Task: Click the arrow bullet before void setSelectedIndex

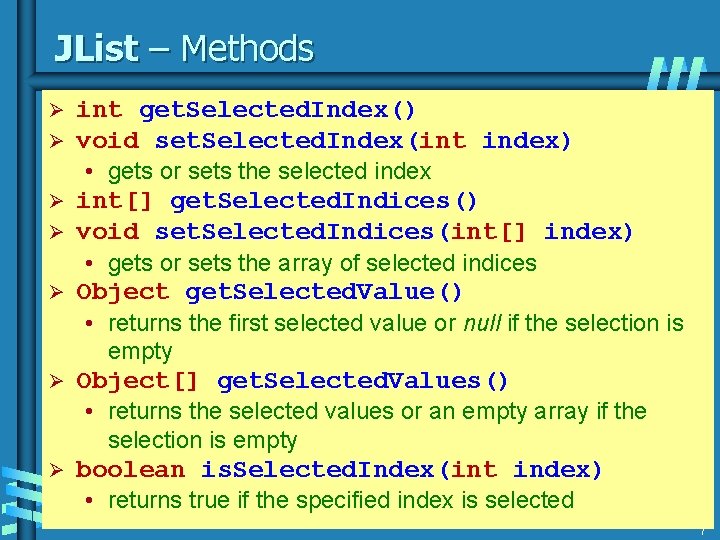Action: coord(56,141)
